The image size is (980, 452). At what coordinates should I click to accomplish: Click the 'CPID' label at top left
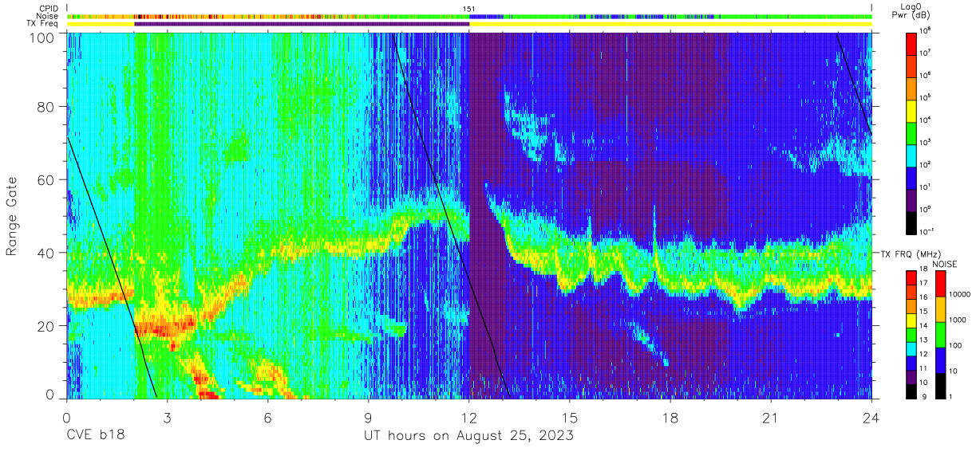click(49, 8)
